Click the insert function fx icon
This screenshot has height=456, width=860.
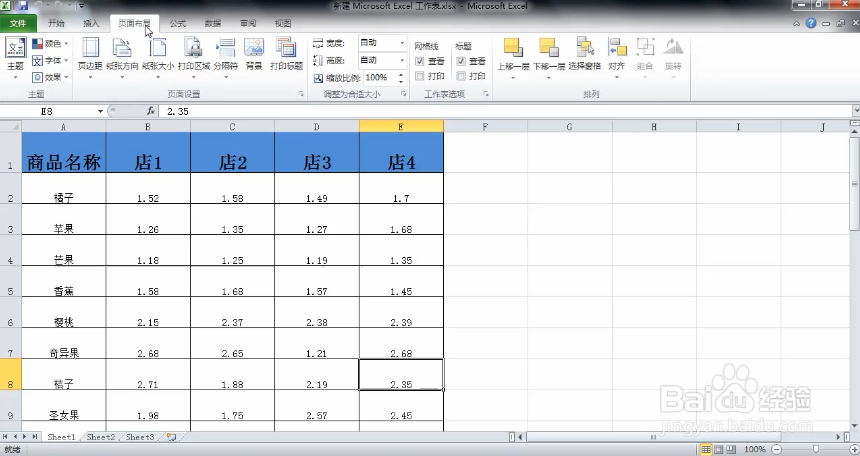coord(150,111)
